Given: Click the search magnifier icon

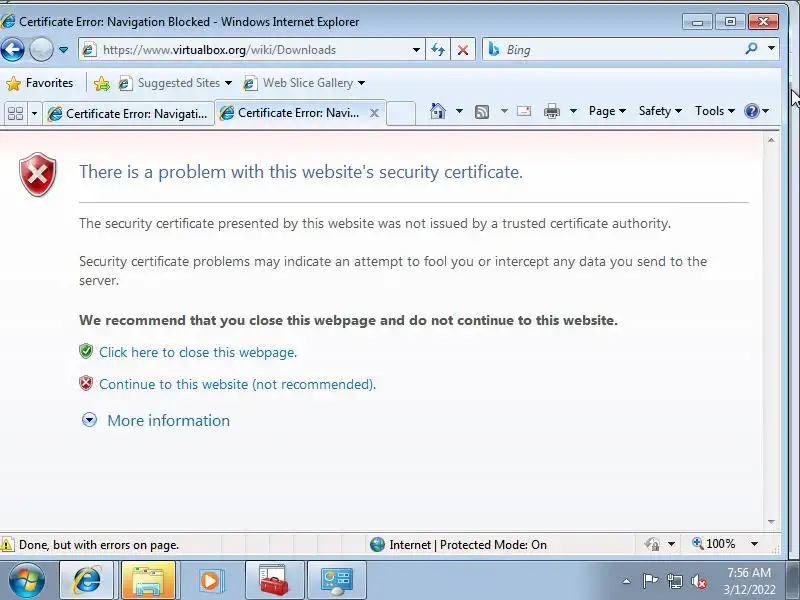Looking at the screenshot, I should [x=751, y=49].
